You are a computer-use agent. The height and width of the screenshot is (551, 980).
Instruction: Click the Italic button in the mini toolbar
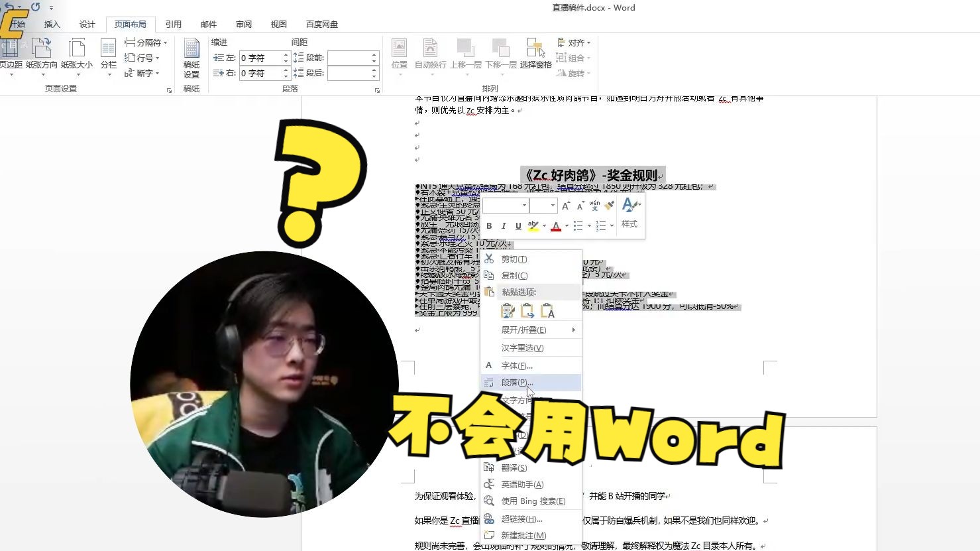point(504,226)
